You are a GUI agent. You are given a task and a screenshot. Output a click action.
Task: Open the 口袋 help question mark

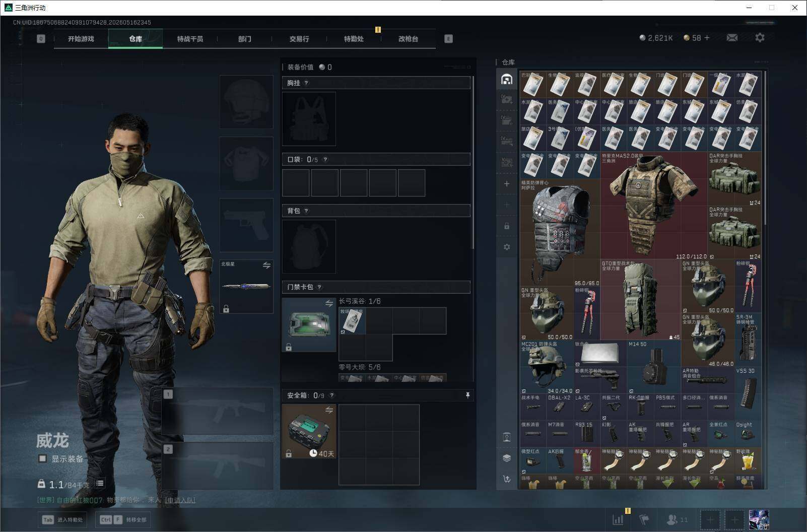tap(325, 160)
